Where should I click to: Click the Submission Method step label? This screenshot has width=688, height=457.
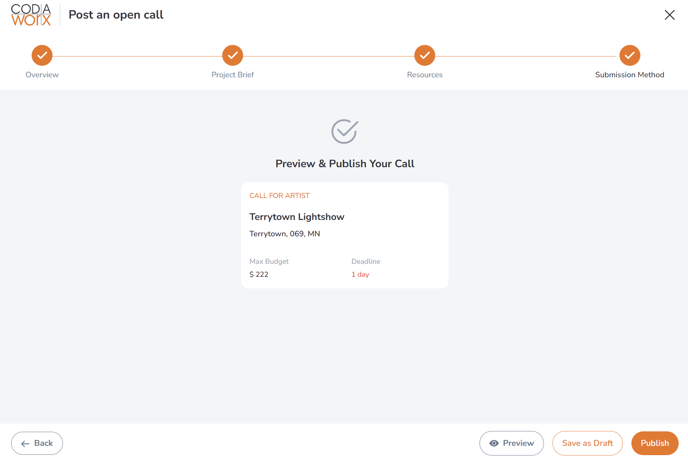click(630, 75)
